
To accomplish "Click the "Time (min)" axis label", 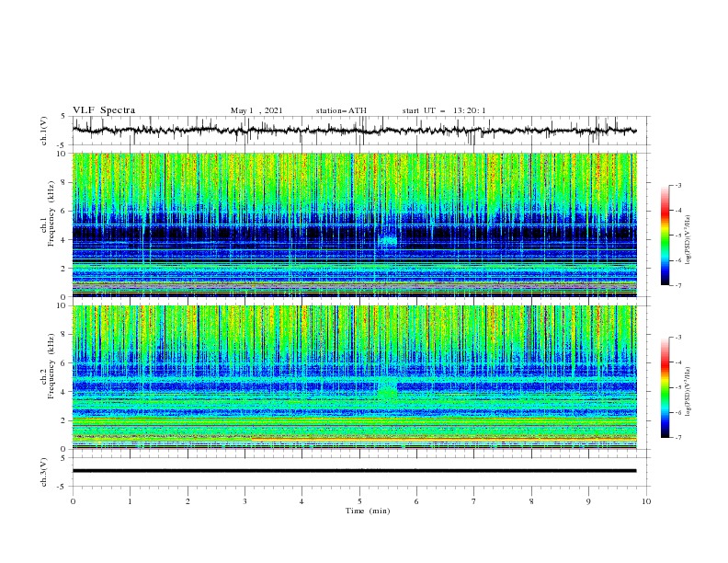I will point(368,511).
